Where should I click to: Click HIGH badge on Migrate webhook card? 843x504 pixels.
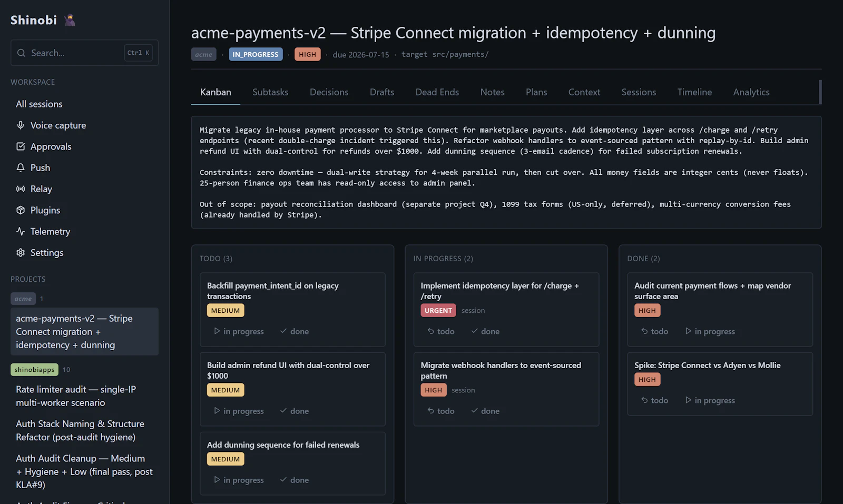434,390
